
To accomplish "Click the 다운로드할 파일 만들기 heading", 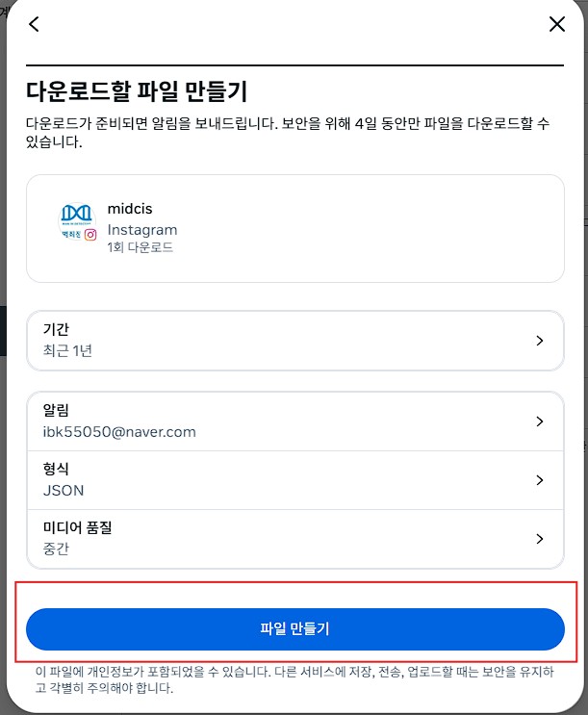I will click(x=137, y=90).
